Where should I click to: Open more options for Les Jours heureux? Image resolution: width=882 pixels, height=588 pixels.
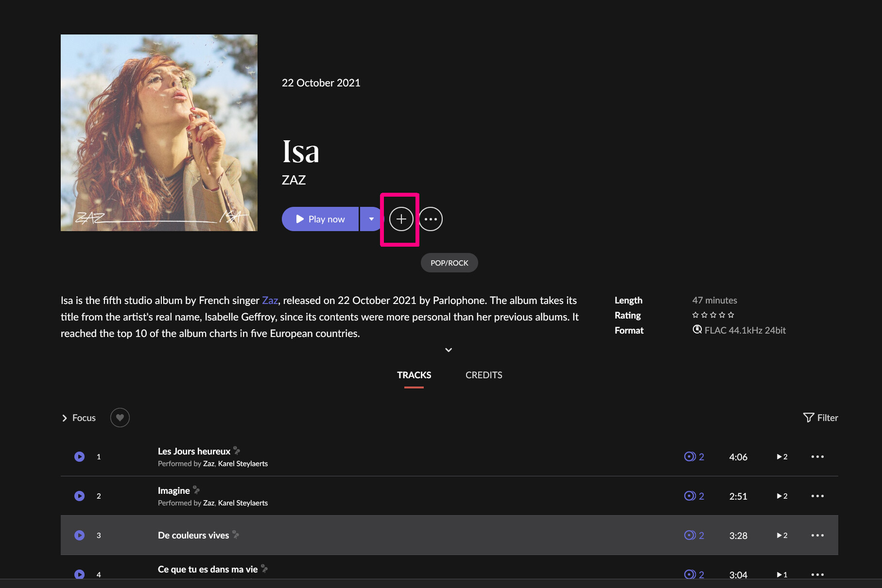coord(817,457)
